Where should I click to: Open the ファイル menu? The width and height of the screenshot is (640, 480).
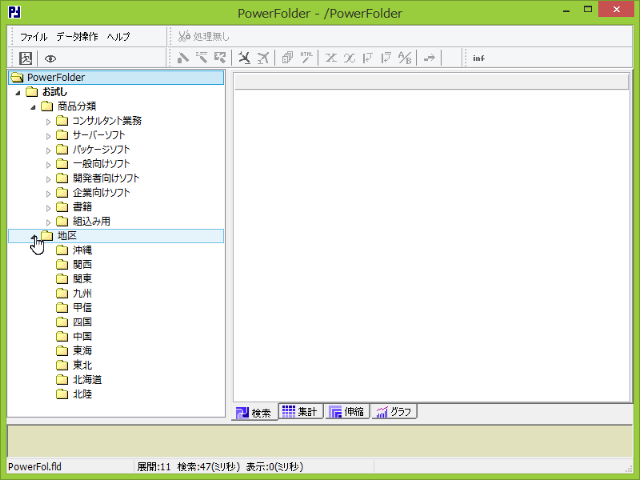[33, 37]
